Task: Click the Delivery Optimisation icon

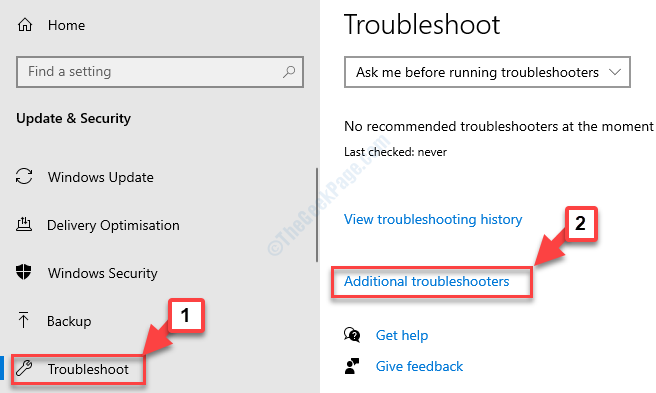Action: [24, 224]
